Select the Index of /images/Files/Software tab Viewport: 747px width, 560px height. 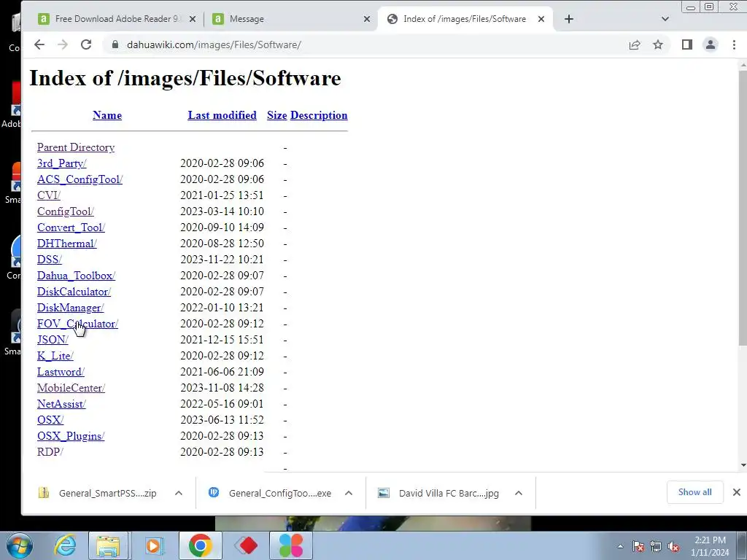465,19
